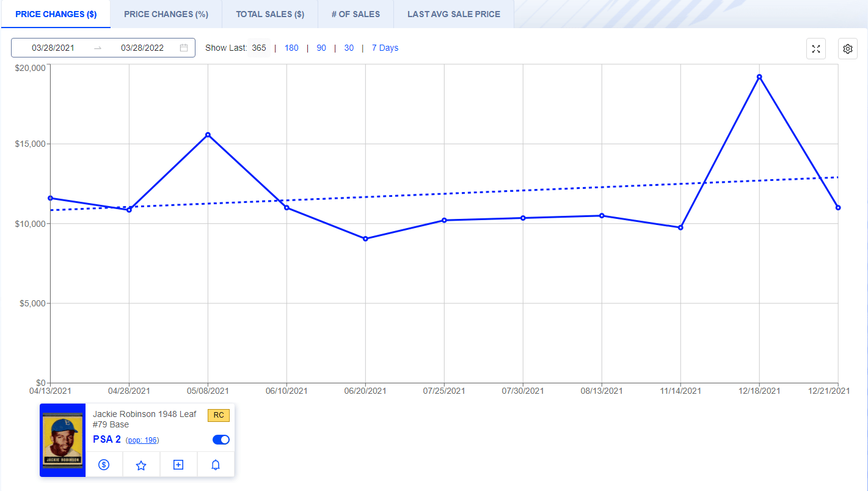
Task: Click the 05/08/2021 data point
Action: [x=208, y=135]
